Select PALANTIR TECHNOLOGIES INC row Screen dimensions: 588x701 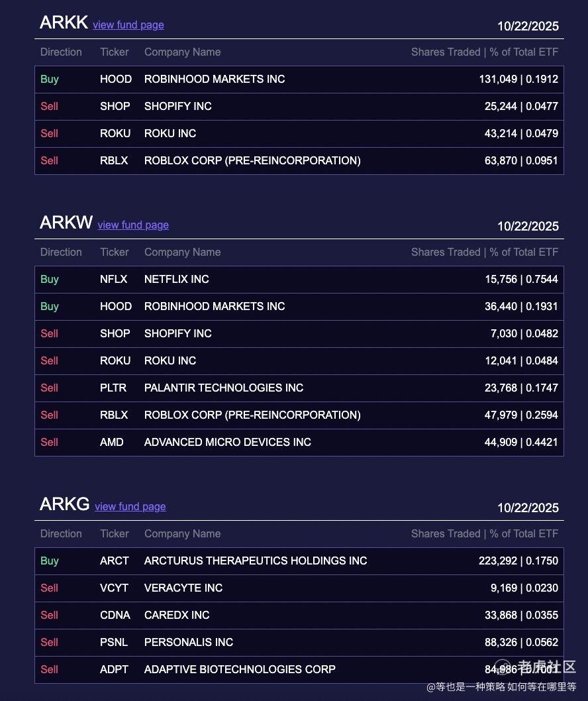pos(224,388)
